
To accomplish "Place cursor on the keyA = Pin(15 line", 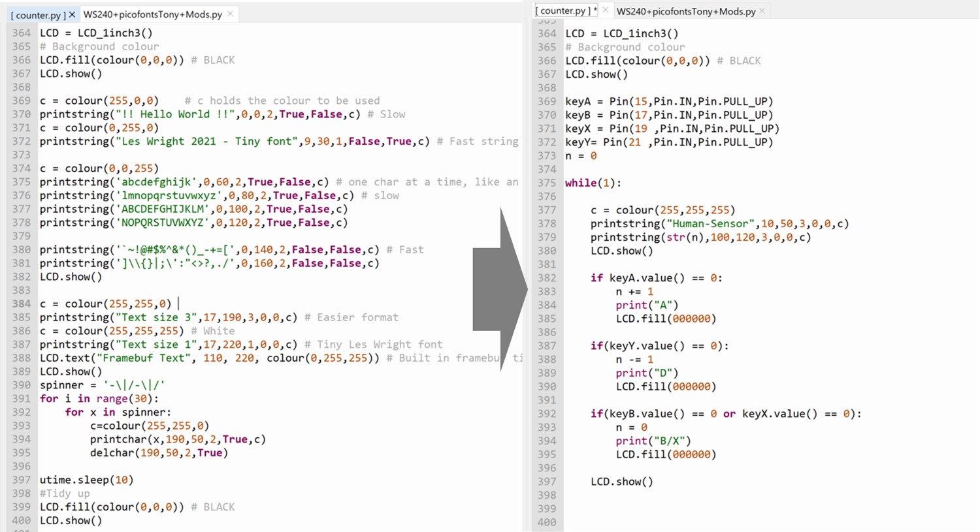I will coord(668,101).
